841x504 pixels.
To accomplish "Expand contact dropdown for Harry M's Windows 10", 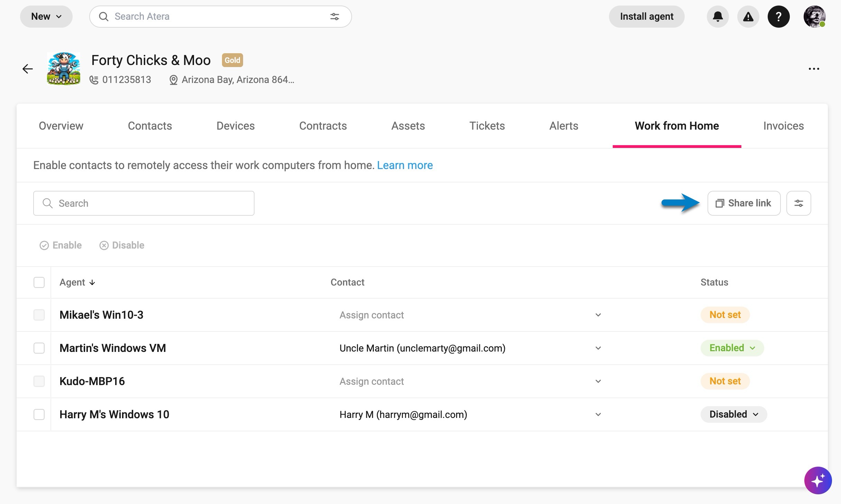I will pyautogui.click(x=598, y=414).
